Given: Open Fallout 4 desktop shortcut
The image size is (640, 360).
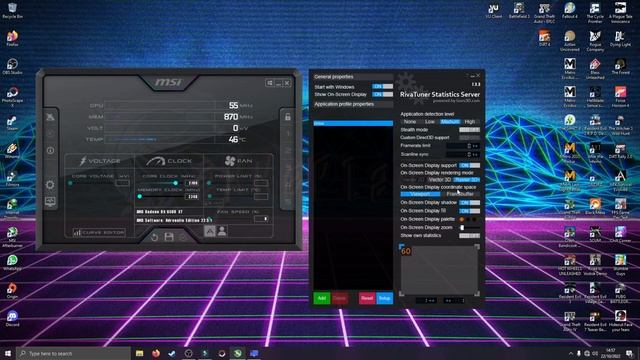Looking at the screenshot, I should (570, 11).
